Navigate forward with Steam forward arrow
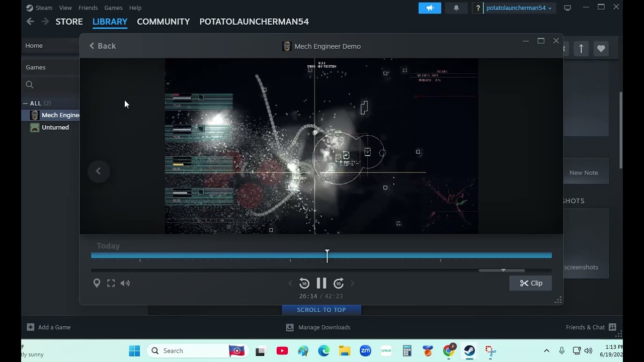Viewport: 644px width, 362px height. 45,21
